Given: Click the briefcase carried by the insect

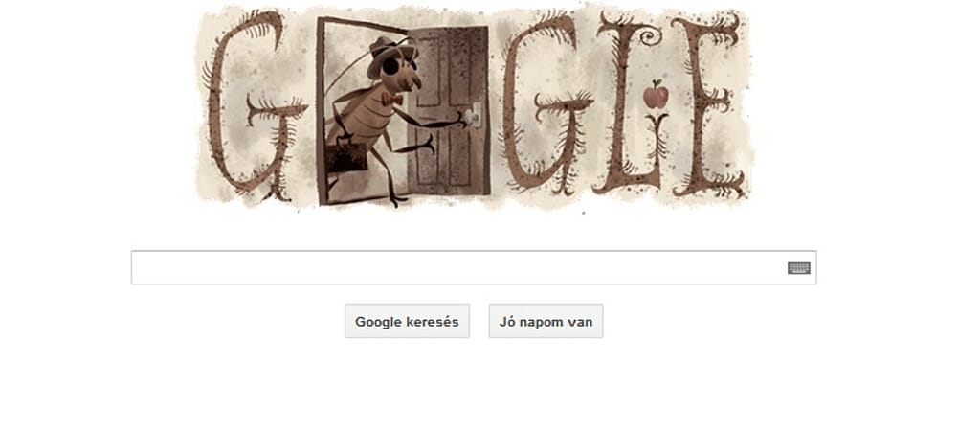Looking at the screenshot, I should click(345, 157).
